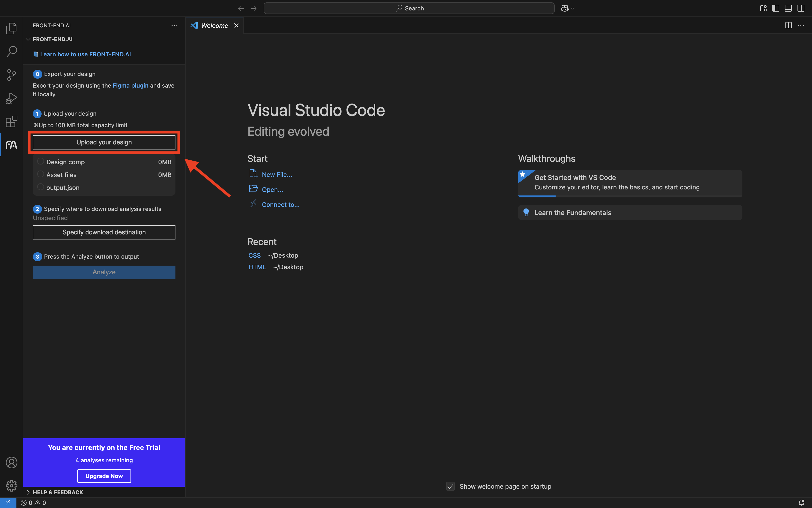Open the Explorer view in activity bar

click(x=11, y=28)
